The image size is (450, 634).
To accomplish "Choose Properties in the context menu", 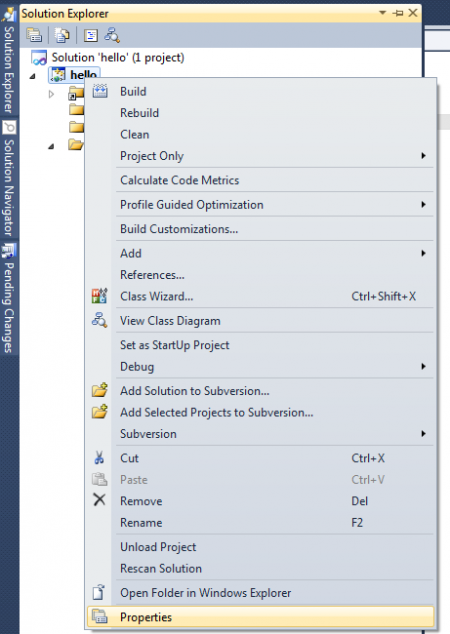I will (x=261, y=617).
